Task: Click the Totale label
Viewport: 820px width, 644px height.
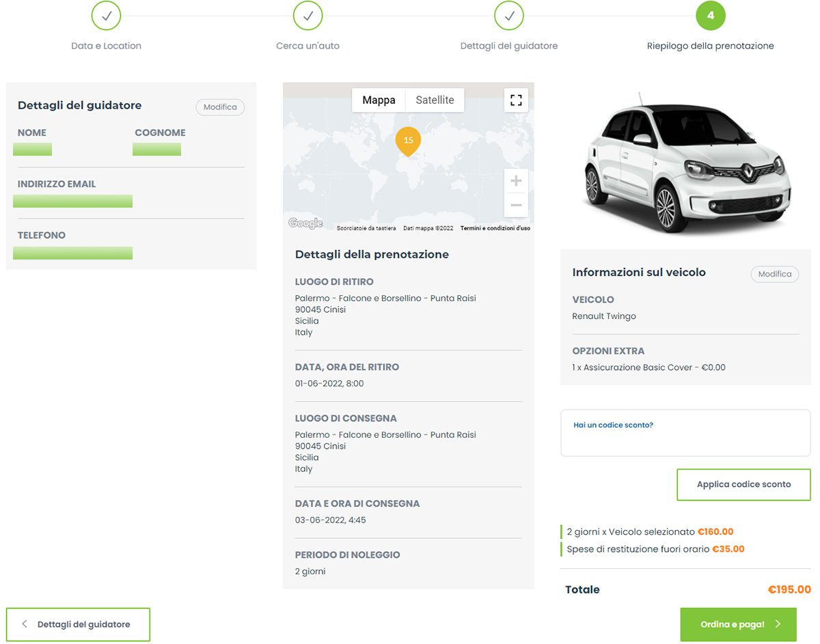Action: [582, 590]
